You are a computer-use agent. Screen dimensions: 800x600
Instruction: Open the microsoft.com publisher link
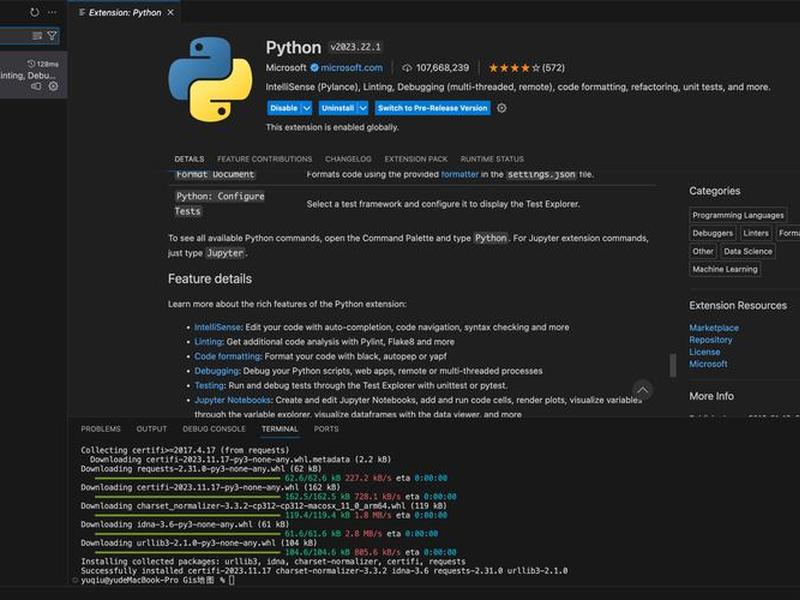point(352,67)
